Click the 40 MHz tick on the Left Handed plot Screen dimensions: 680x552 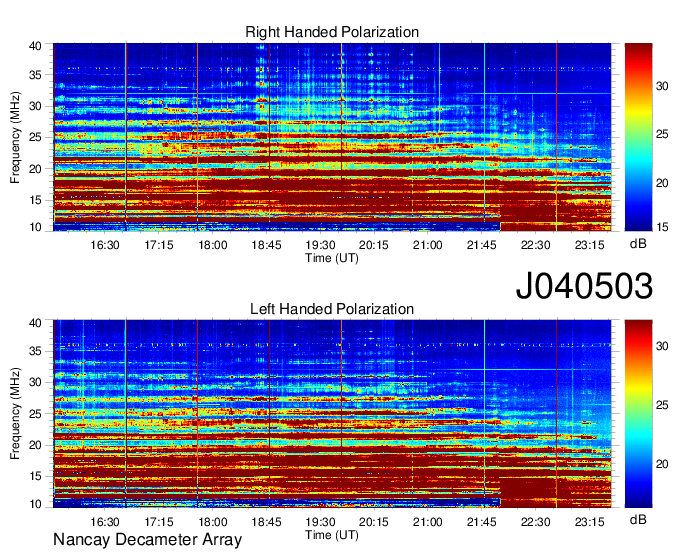click(35, 323)
